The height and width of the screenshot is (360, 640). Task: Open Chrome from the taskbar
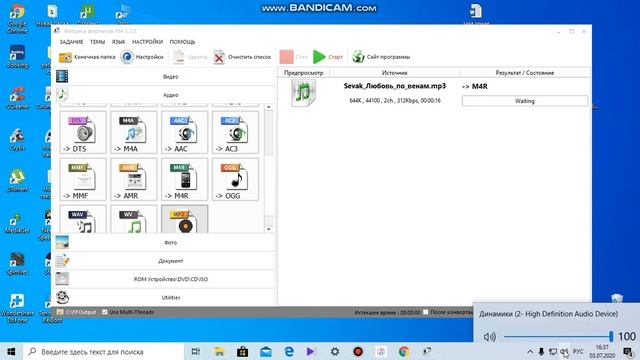click(404, 351)
